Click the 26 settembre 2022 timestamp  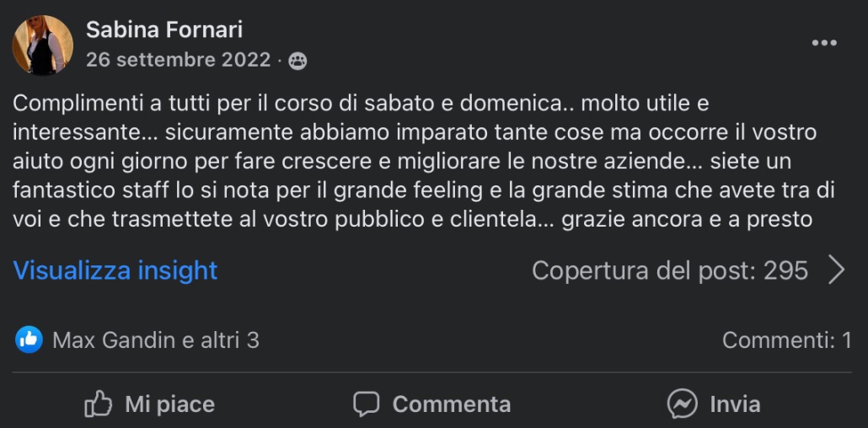point(178,61)
